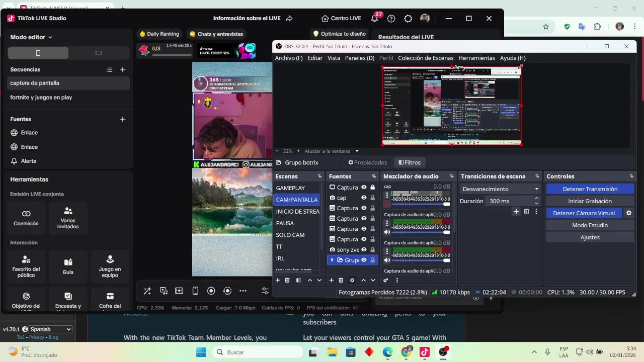Screen dimensions: 644x362
Task: Show hidden system tray icons chevron
Action: (534, 352)
